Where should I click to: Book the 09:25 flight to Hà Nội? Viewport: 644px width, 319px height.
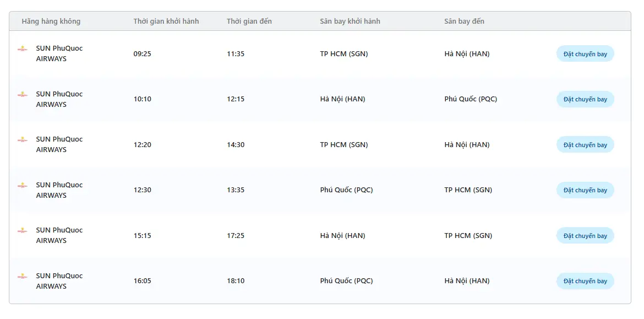(x=585, y=54)
